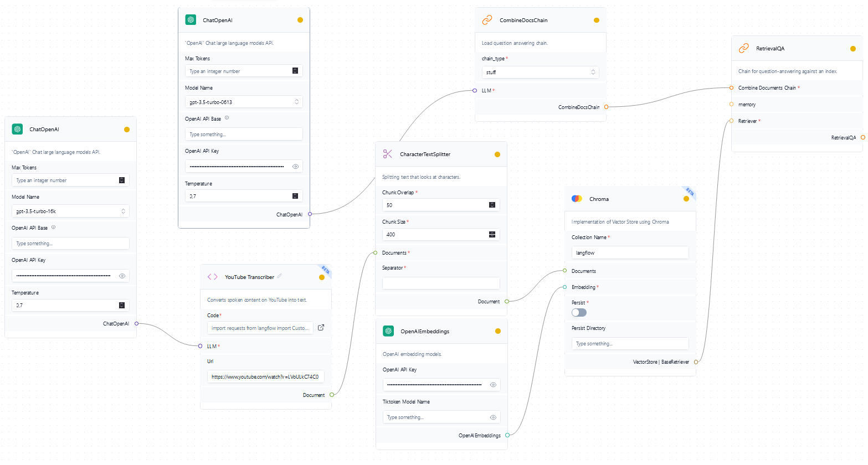The width and height of the screenshot is (868, 465).
Task: Click the yellow status dot on CombineDocsChain
Action: (x=596, y=20)
